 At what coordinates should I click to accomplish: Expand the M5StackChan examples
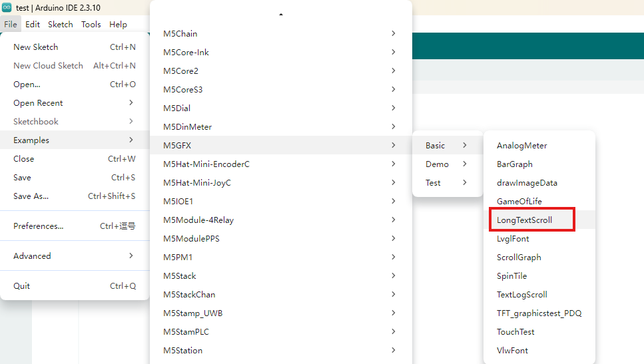click(281, 295)
